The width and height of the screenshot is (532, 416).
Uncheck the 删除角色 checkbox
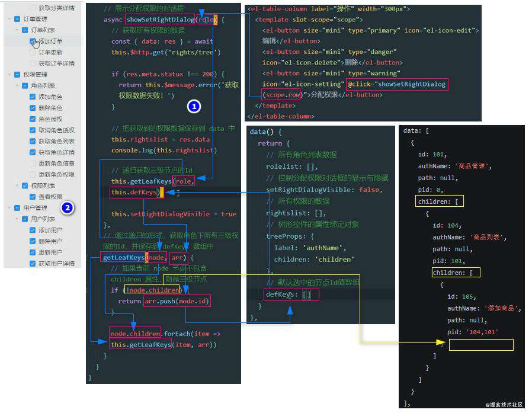[33, 108]
